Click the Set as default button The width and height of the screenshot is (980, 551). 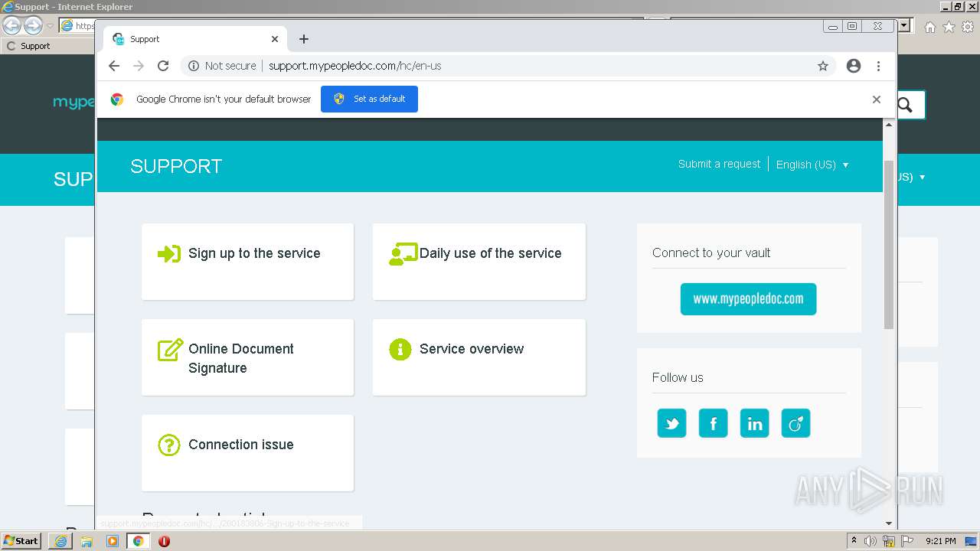point(369,99)
